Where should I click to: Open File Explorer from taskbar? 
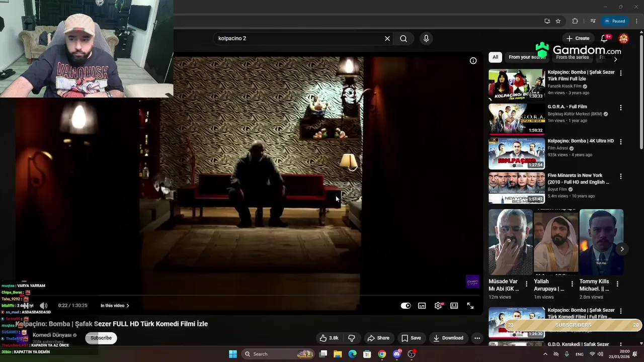pyautogui.click(x=338, y=354)
